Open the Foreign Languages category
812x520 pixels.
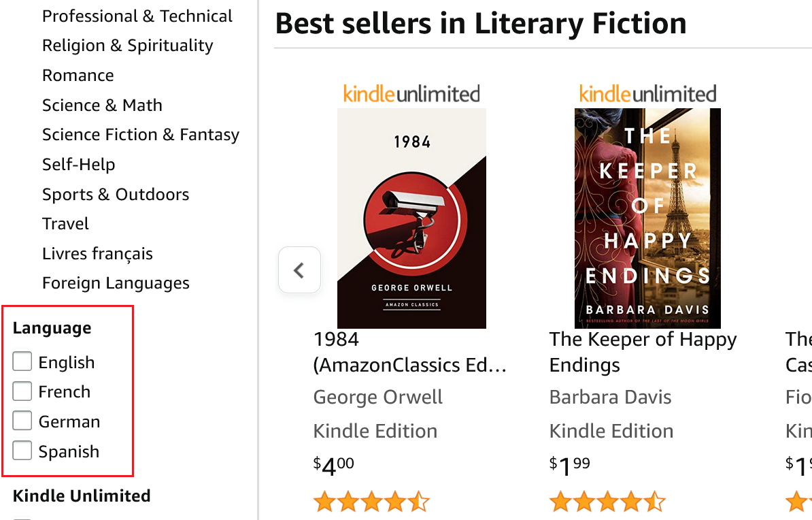pyautogui.click(x=116, y=284)
